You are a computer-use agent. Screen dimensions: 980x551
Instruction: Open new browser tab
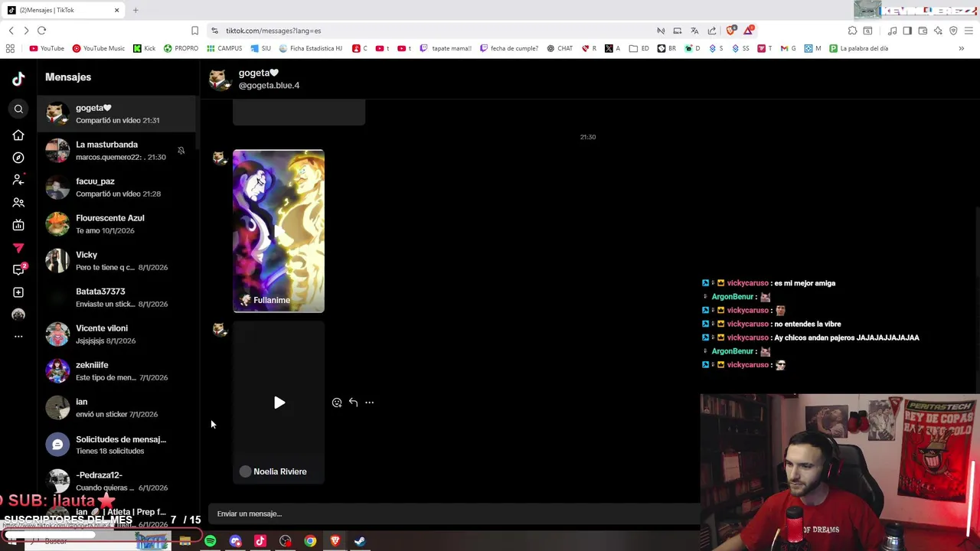point(136,10)
